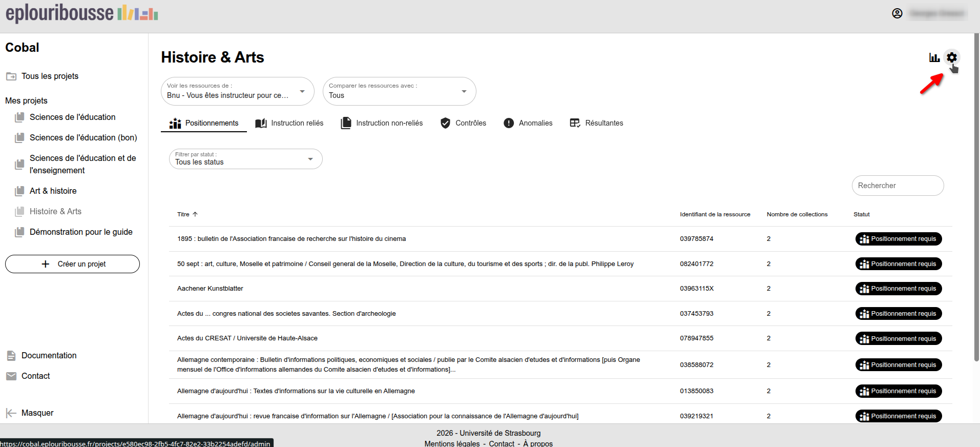Click the user account avatar icon
Image resolution: width=980 pixels, height=447 pixels.
point(897,13)
